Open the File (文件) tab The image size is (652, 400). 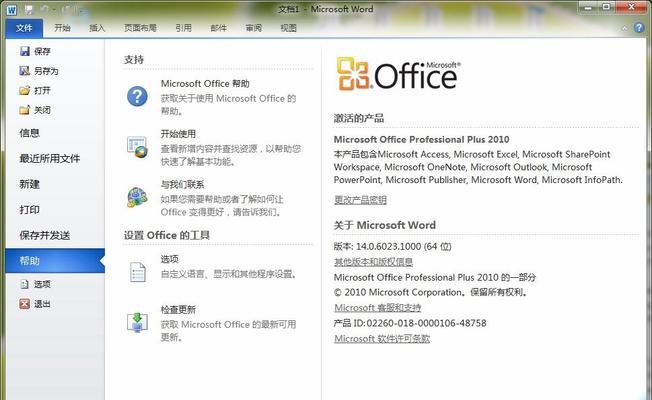[x=24, y=28]
